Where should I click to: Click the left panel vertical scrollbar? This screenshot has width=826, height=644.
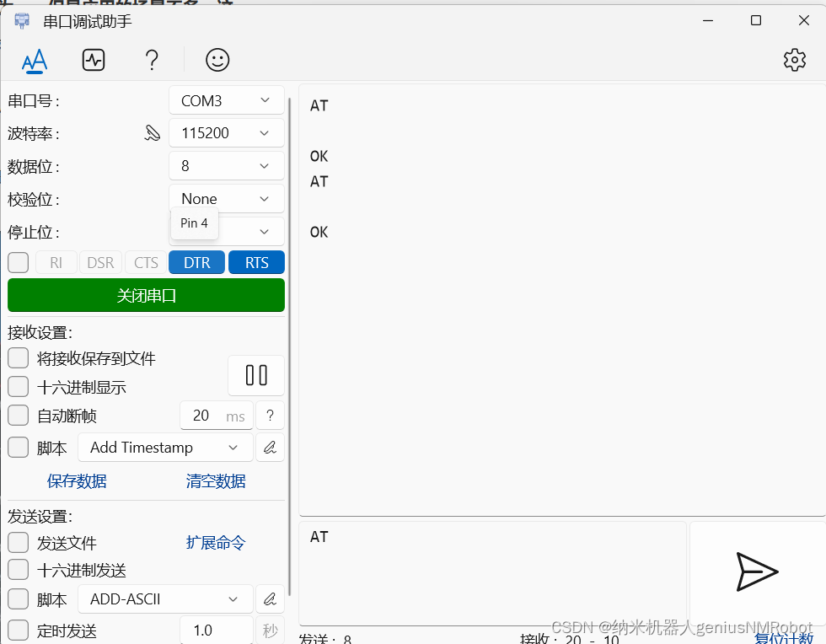click(x=290, y=348)
